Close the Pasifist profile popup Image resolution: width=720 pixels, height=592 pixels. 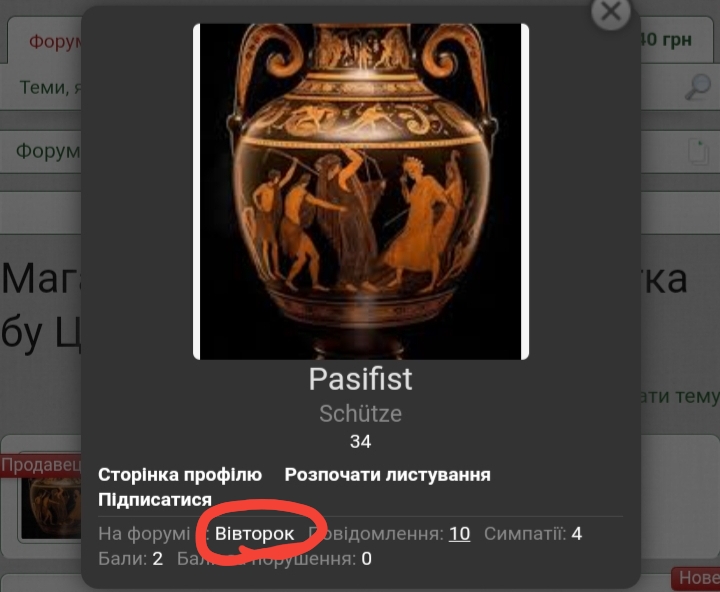click(x=611, y=12)
